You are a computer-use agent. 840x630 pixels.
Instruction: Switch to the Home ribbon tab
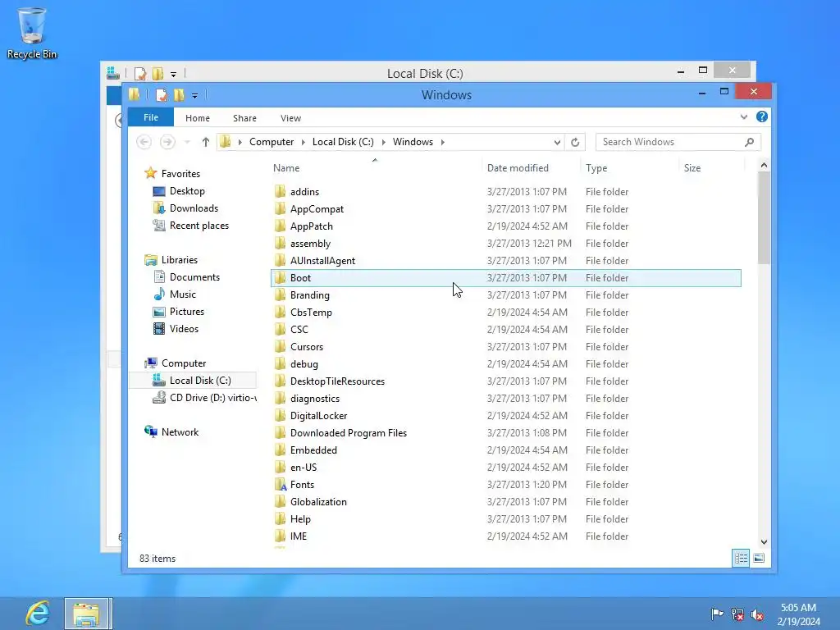click(x=197, y=118)
